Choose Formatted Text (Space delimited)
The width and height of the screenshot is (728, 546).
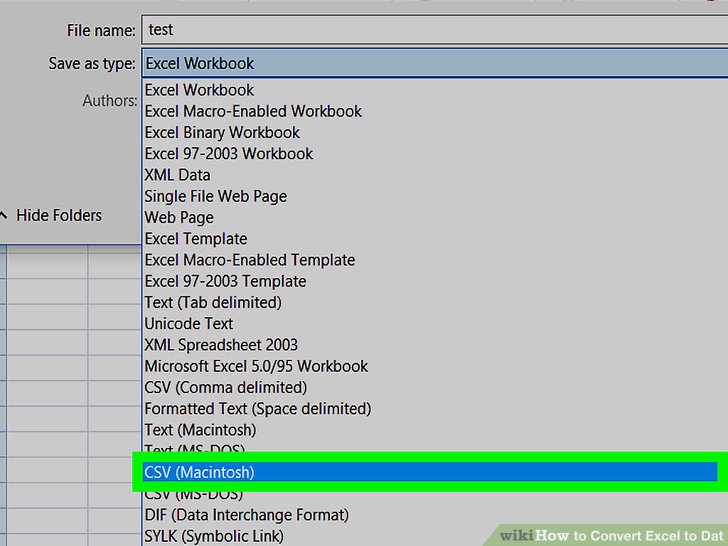tap(258, 409)
